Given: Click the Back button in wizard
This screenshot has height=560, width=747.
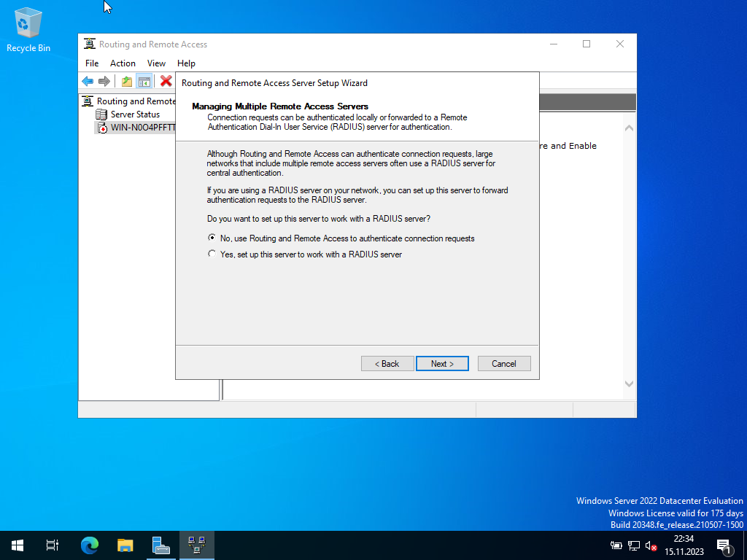Looking at the screenshot, I should tap(387, 363).
